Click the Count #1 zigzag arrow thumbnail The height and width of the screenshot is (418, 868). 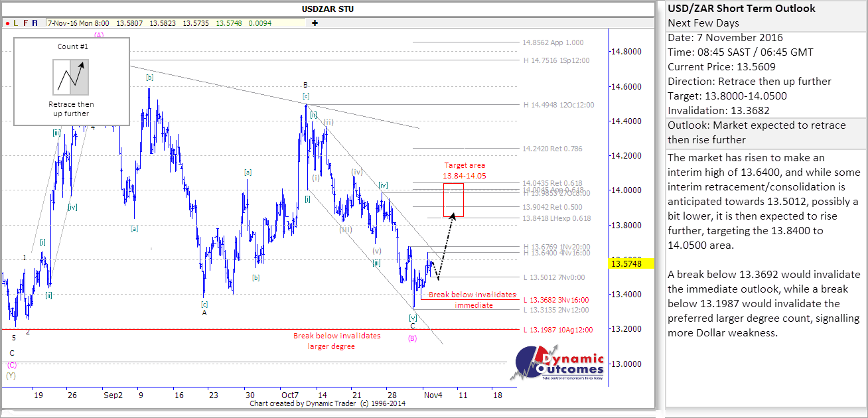click(71, 77)
